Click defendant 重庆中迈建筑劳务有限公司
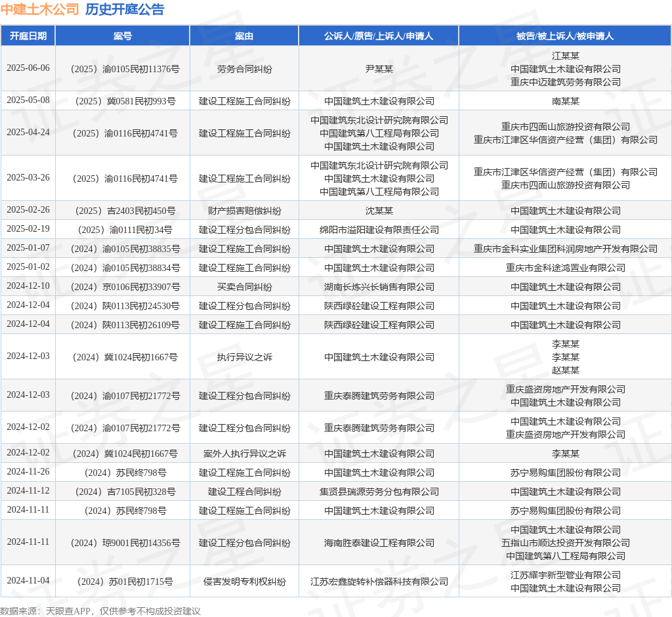This screenshot has height=617, width=672. (x=566, y=82)
